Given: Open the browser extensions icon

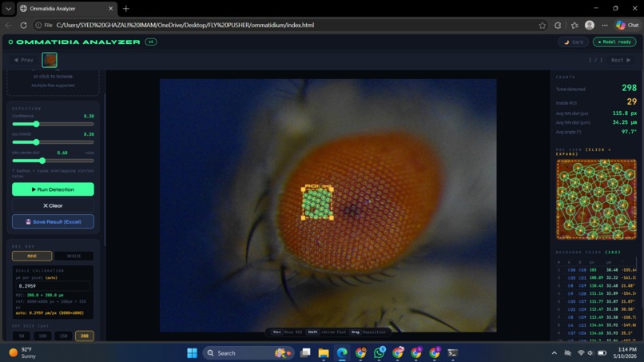Looking at the screenshot, I should (558, 25).
